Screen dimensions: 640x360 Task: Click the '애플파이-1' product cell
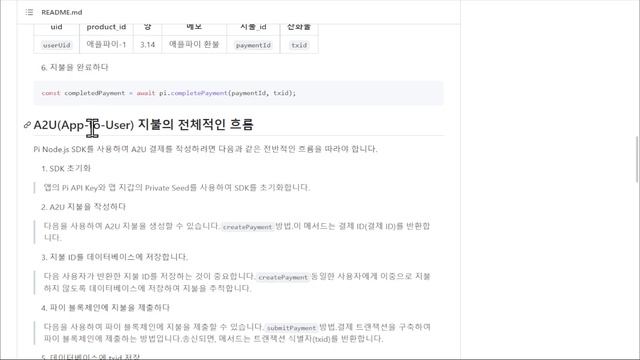106,44
